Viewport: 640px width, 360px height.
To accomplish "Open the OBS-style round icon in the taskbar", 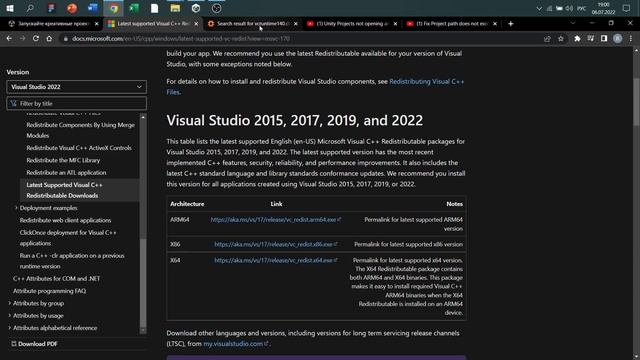I will pyautogui.click(x=217, y=8).
